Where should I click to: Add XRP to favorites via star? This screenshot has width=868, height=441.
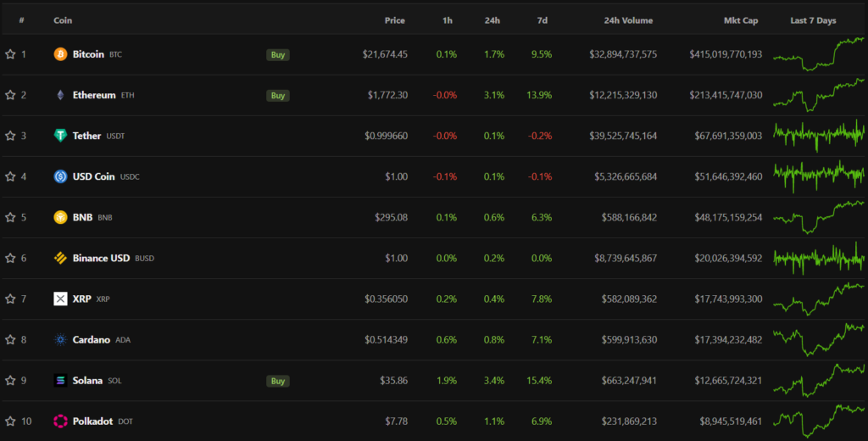[x=10, y=299]
